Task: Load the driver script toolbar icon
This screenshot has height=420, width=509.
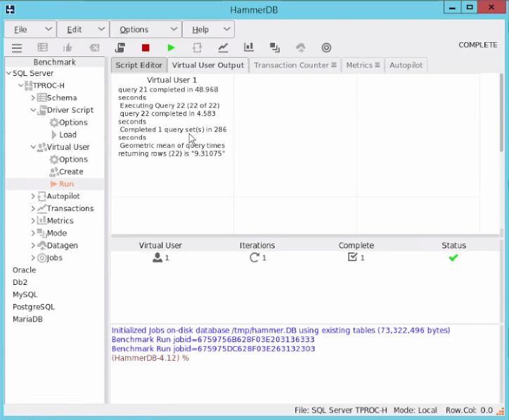Action: click(120, 48)
